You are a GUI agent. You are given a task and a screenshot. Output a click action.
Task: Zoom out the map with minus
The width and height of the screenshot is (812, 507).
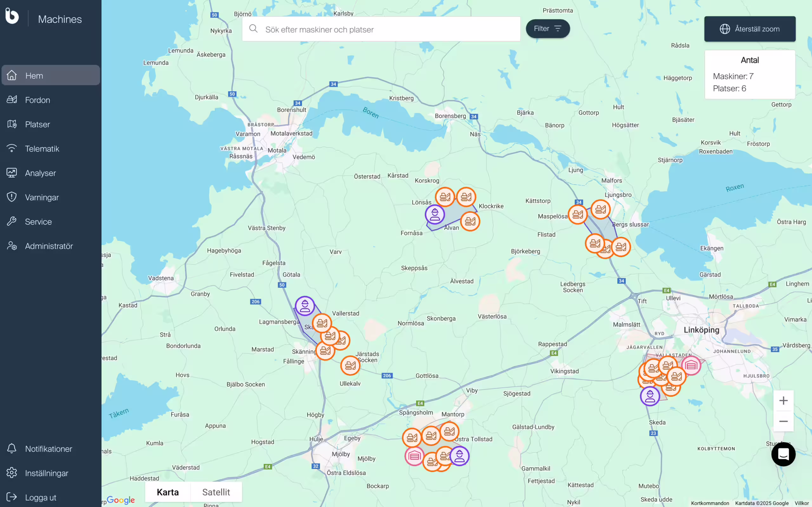tap(783, 421)
